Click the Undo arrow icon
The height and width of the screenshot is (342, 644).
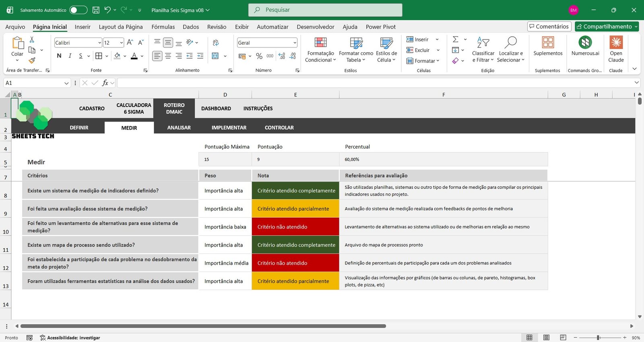click(107, 10)
